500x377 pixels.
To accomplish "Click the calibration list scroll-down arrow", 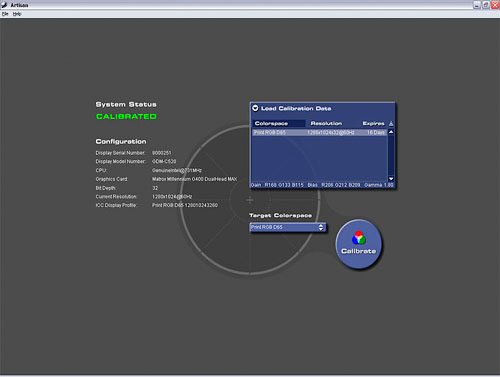I will [391, 179].
